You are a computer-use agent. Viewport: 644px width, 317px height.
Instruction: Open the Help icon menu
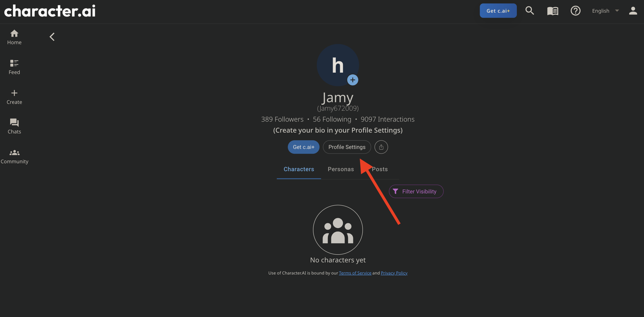coord(575,10)
